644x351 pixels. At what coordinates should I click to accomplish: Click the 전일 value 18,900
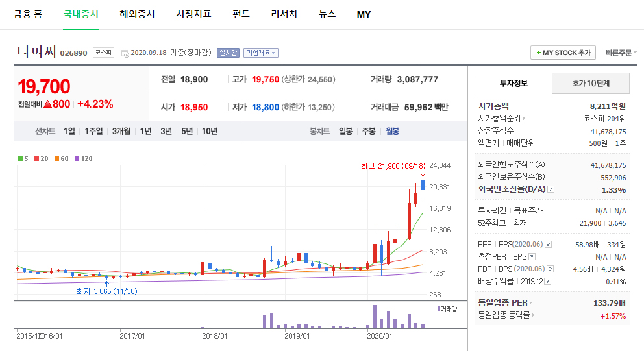[x=194, y=79]
